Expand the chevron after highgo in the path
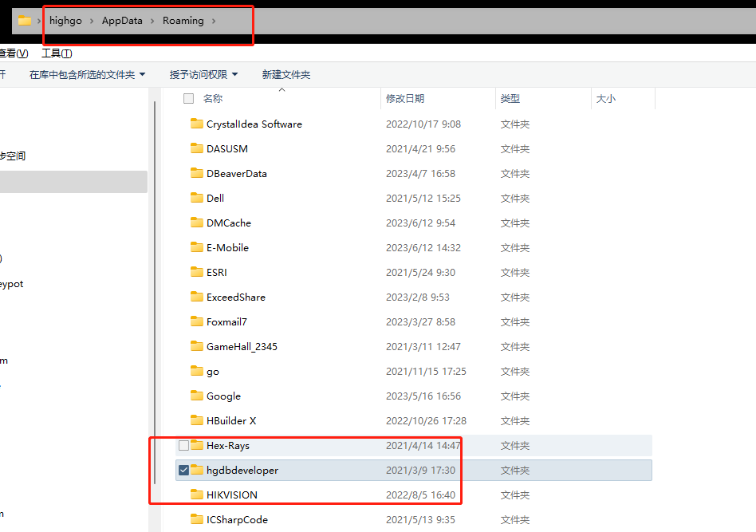Viewport: 756px width, 532px height. click(92, 21)
